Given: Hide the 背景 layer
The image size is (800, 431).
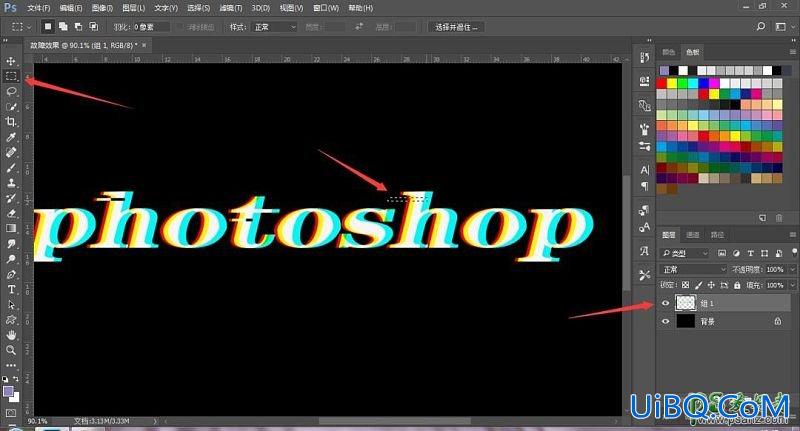Looking at the screenshot, I should click(665, 321).
